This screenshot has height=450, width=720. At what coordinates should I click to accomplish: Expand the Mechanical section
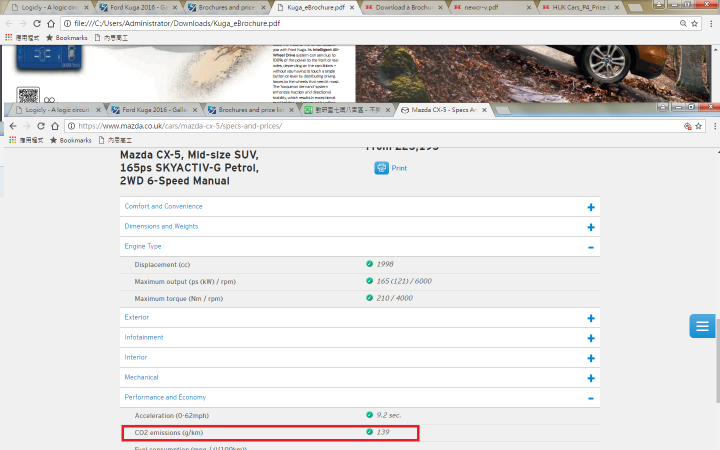point(591,378)
